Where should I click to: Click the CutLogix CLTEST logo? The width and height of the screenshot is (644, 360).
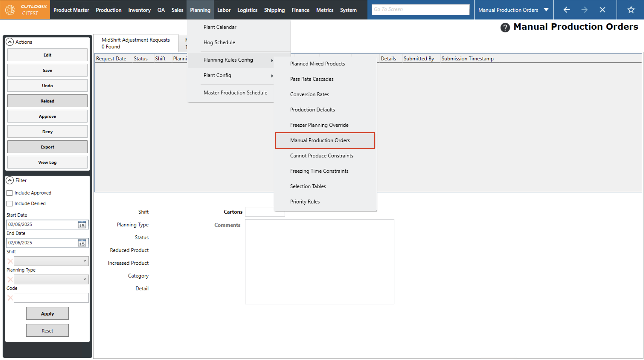pos(25,10)
